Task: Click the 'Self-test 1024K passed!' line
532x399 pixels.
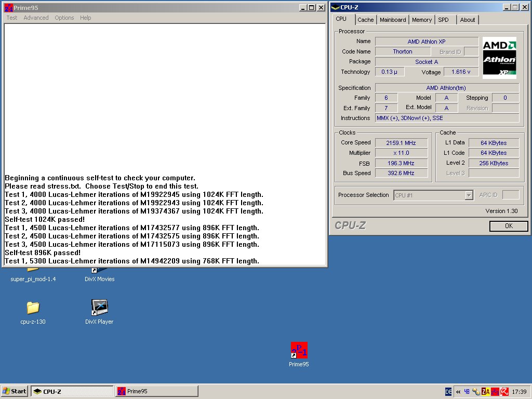Action: click(x=45, y=219)
